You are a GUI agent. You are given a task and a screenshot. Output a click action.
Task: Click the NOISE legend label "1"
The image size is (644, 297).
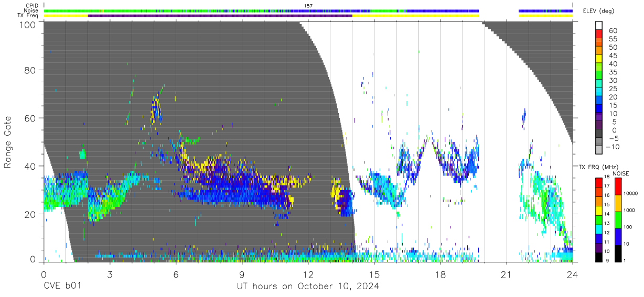pos(624,261)
